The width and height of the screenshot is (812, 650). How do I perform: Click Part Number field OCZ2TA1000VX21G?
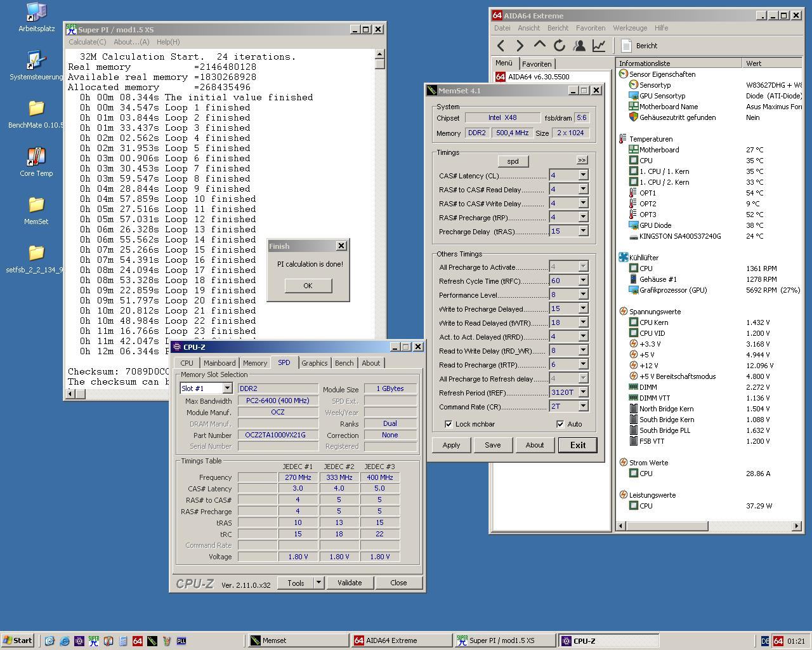278,435
